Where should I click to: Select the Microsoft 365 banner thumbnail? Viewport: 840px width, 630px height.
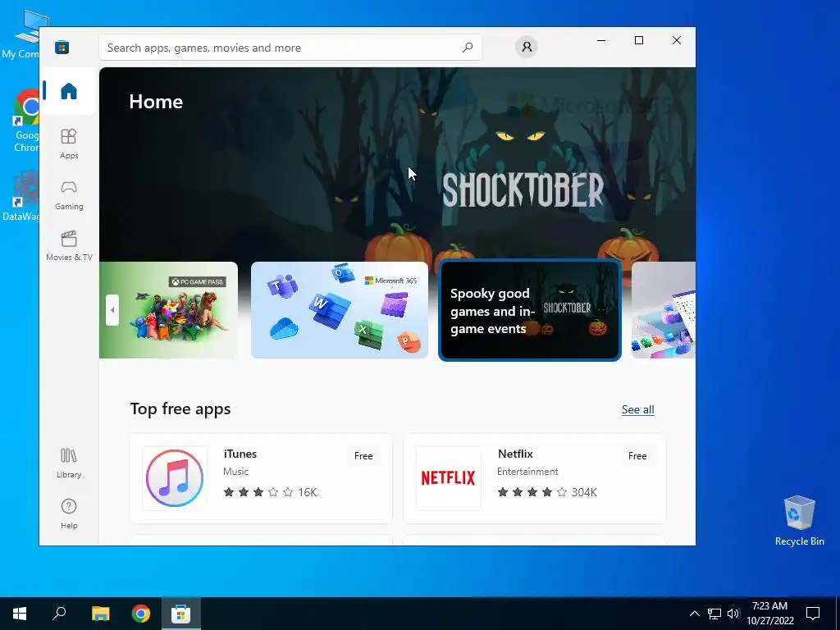pyautogui.click(x=339, y=309)
